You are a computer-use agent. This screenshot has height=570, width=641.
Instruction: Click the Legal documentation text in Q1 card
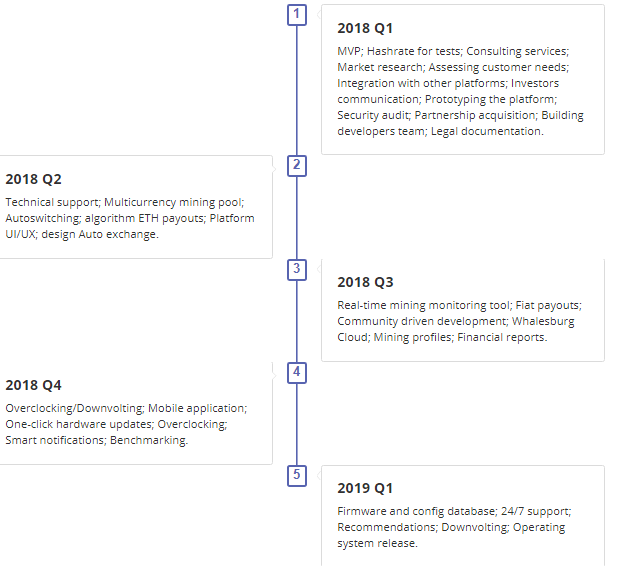point(487,132)
